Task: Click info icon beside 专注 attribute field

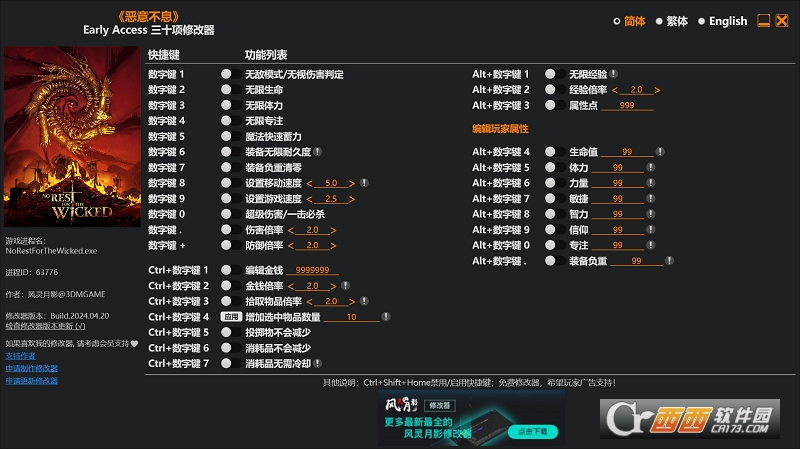Action: (651, 245)
